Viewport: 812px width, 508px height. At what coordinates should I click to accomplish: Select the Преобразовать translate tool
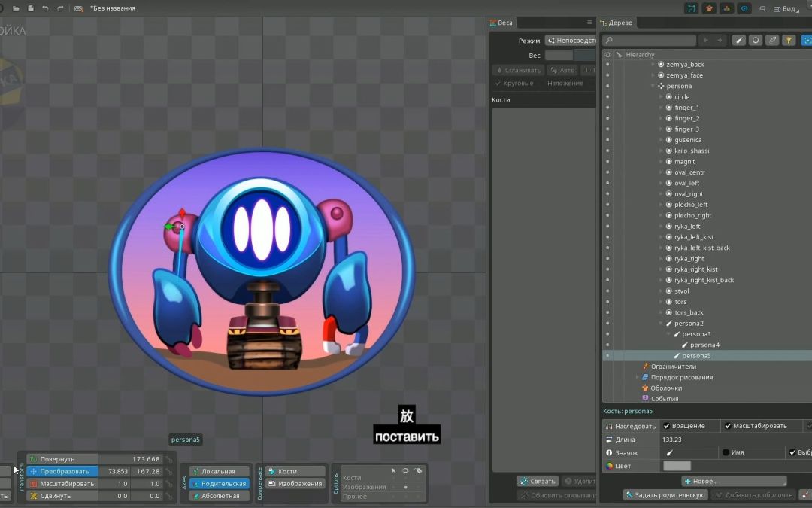click(x=62, y=472)
